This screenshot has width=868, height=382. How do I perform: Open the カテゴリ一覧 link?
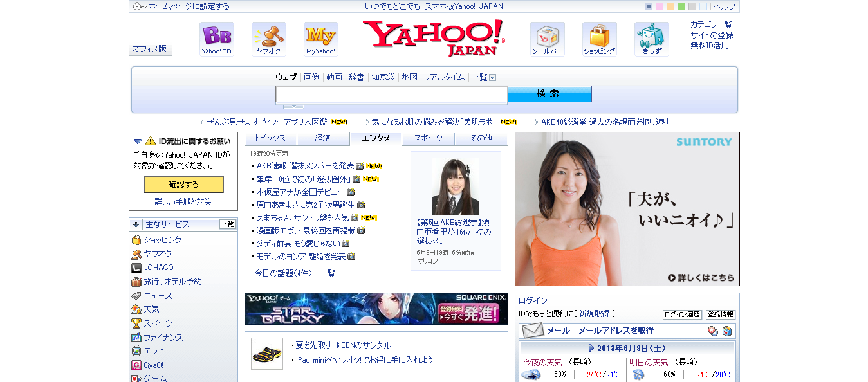point(712,24)
